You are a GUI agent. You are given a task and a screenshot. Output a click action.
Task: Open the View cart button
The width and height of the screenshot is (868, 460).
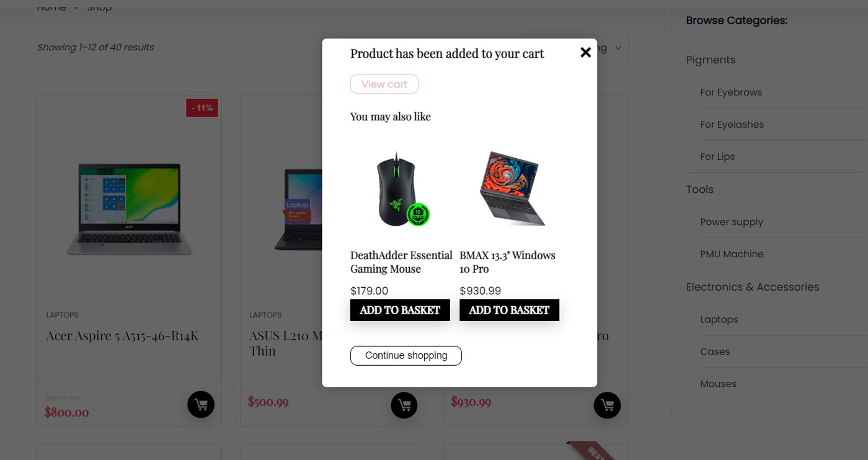384,84
